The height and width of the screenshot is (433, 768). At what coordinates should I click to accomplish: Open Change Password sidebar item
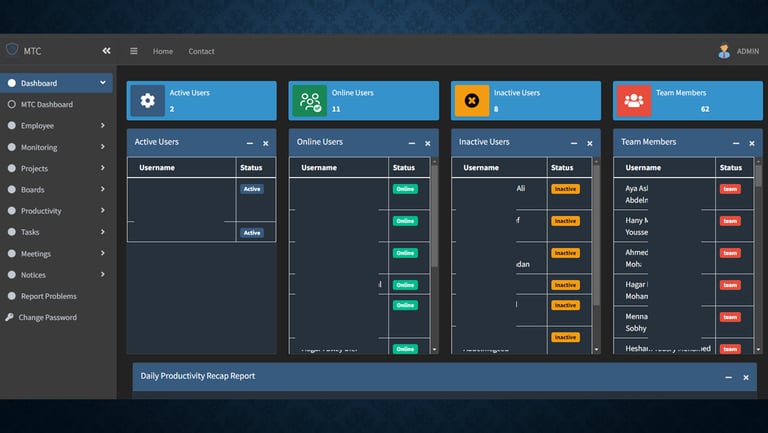[x=56, y=317]
